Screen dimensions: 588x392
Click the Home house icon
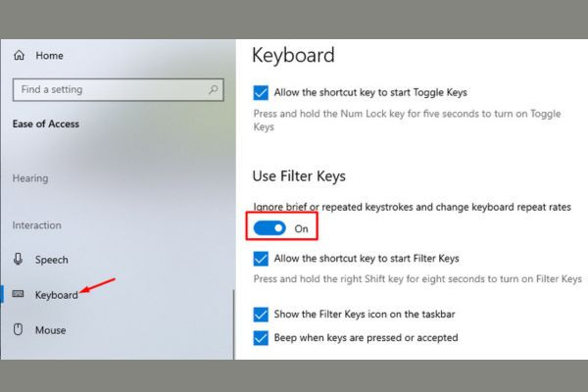click(x=20, y=56)
